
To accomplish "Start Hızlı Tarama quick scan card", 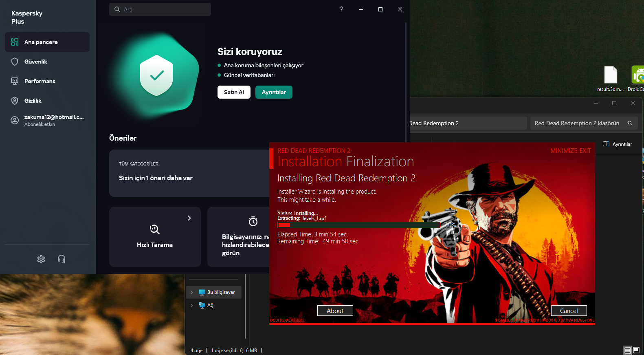I will [155, 237].
